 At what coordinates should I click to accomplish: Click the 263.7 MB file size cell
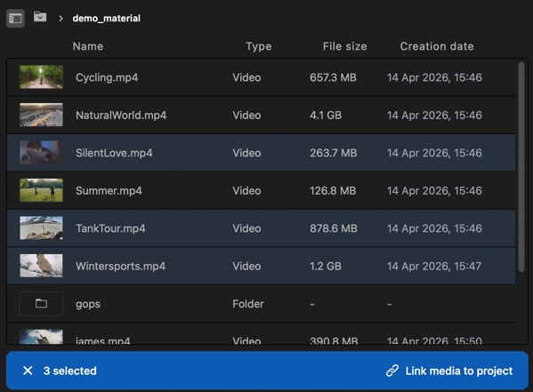(333, 153)
